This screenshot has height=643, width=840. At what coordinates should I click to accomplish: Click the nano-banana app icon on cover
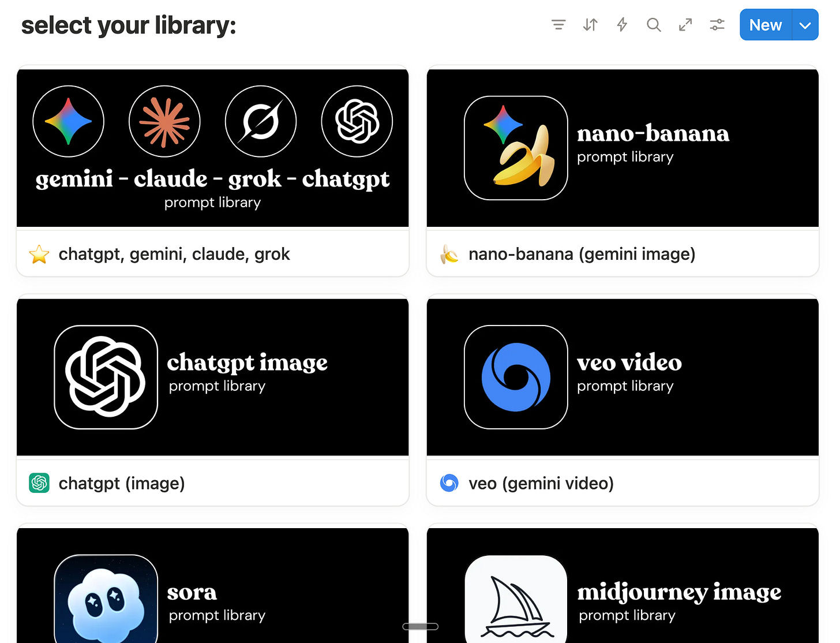(516, 148)
